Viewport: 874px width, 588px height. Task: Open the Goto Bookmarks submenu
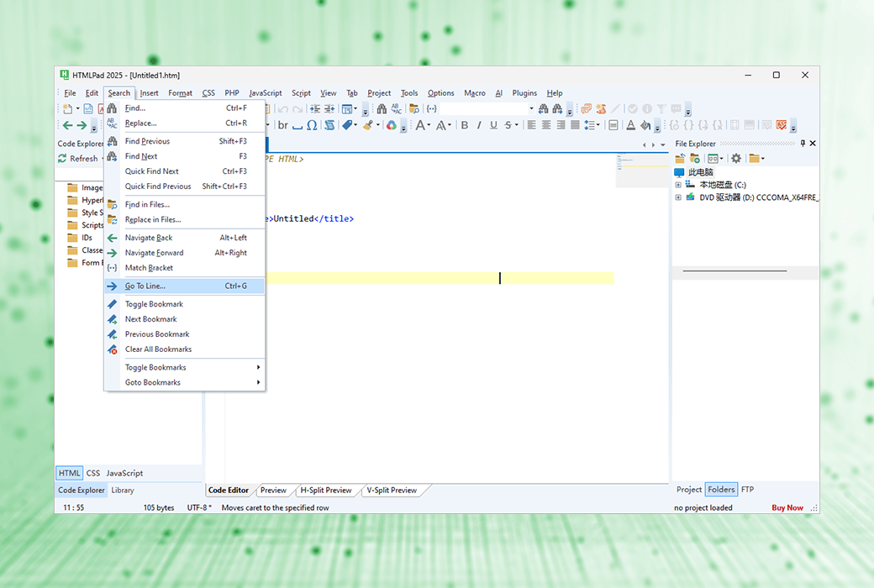185,382
